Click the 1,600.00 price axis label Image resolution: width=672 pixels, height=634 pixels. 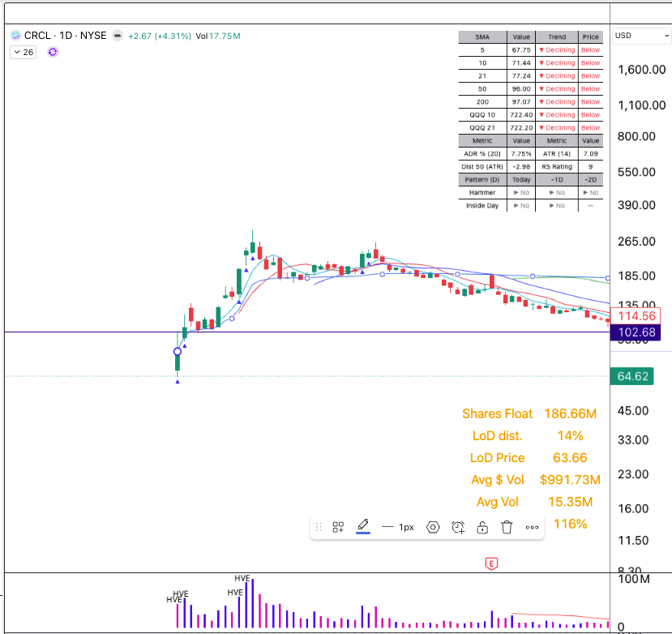click(641, 70)
